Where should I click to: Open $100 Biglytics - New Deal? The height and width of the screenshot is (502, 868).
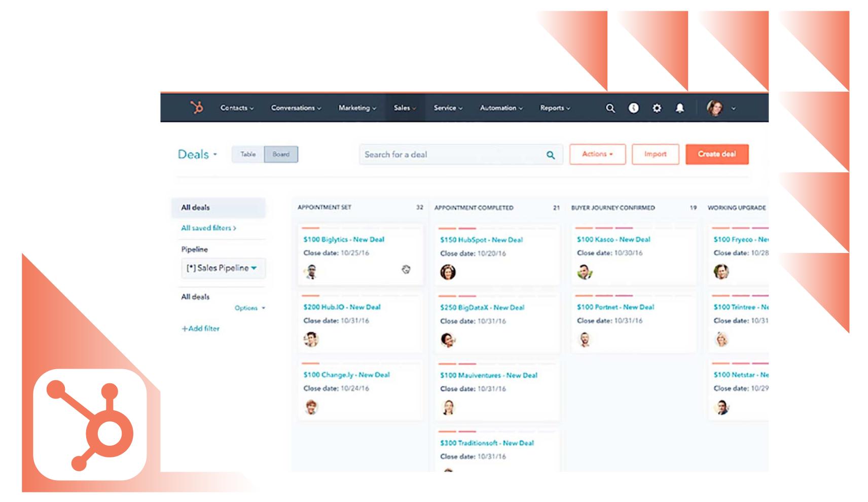click(x=344, y=239)
